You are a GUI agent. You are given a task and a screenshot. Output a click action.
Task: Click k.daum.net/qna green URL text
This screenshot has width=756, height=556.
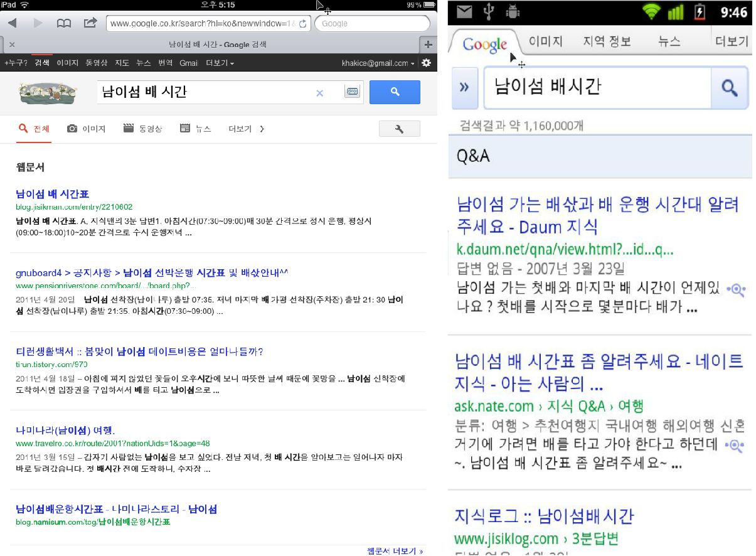[x=564, y=249]
